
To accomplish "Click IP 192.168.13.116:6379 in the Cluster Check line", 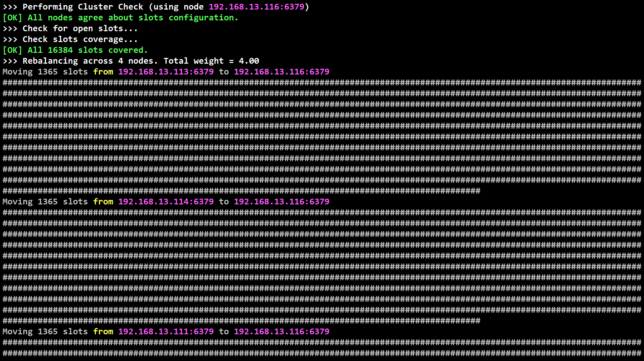I will tap(257, 7).
